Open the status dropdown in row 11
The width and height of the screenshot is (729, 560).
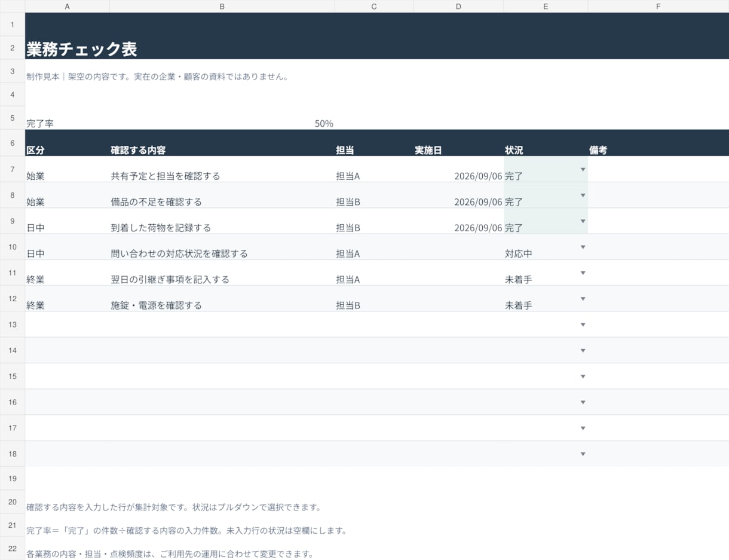coord(583,273)
